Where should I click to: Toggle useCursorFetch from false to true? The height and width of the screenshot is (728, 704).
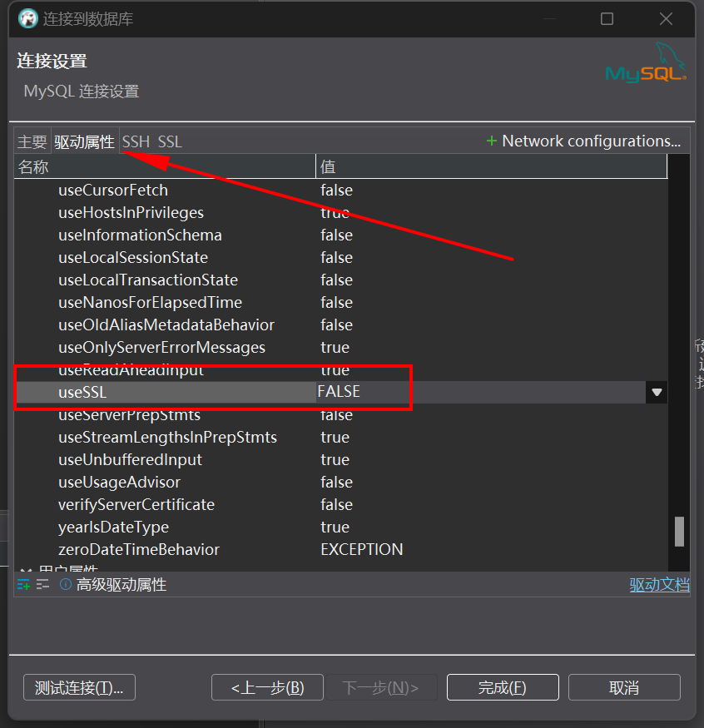pyautogui.click(x=336, y=190)
